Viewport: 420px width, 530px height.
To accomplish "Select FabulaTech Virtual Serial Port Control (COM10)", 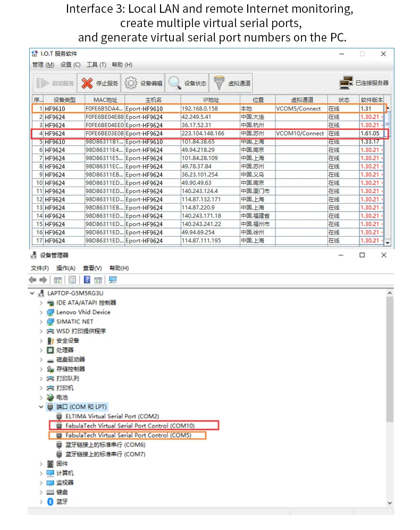I will pos(130,426).
